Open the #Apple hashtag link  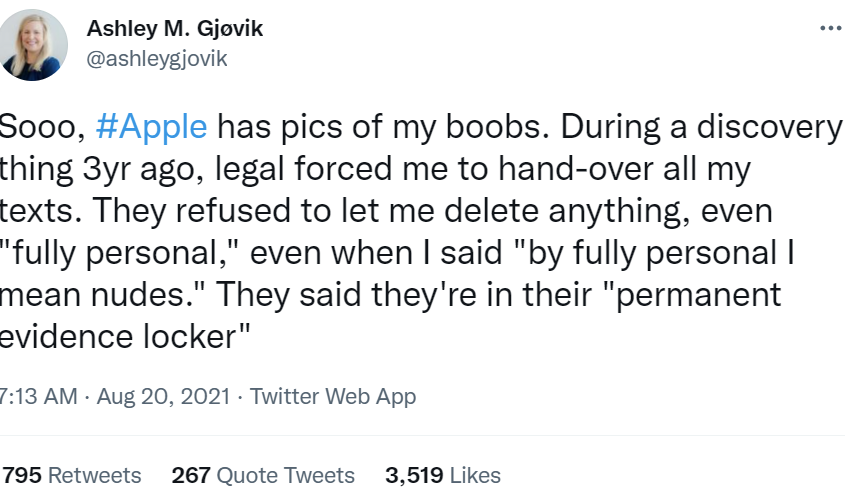(151, 128)
